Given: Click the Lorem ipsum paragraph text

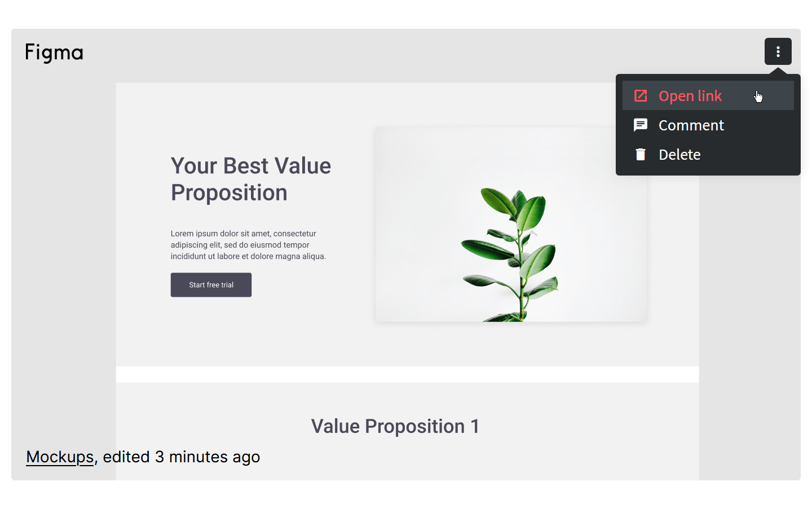Looking at the screenshot, I should 248,245.
